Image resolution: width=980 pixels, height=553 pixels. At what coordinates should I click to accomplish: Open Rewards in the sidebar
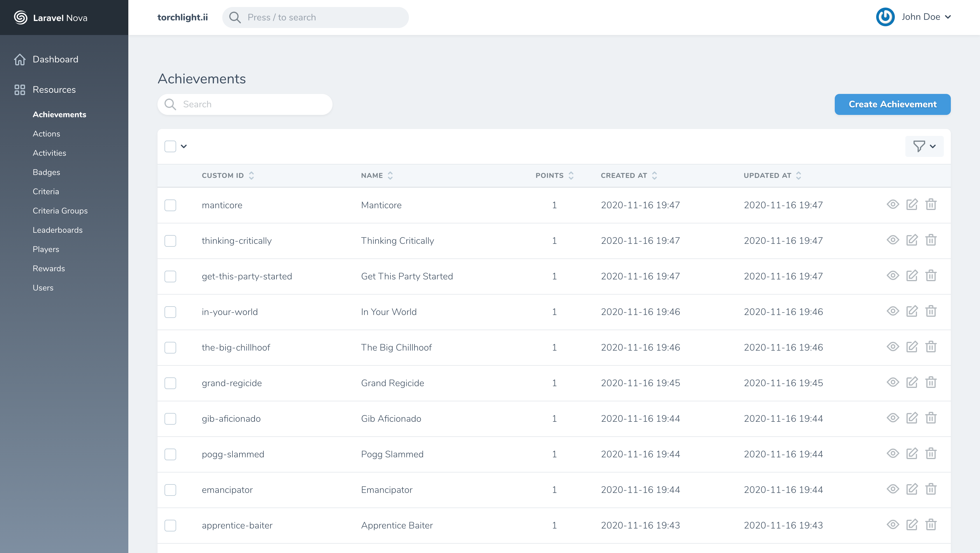(49, 269)
